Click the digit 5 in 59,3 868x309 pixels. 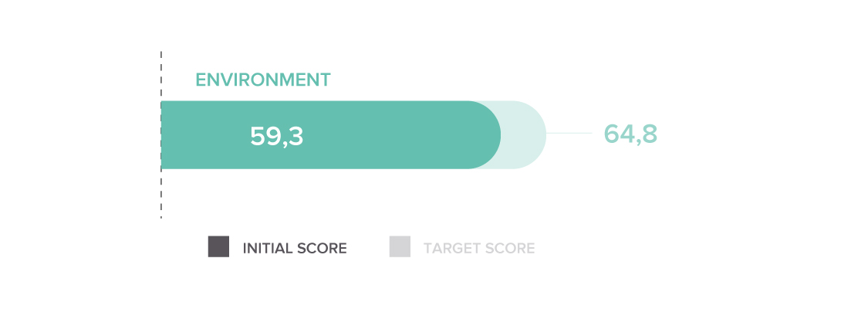coord(258,136)
